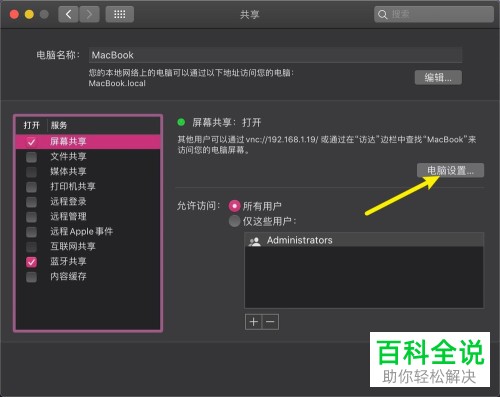Click the 搜索 search field
500x397 pixels.
click(x=434, y=14)
